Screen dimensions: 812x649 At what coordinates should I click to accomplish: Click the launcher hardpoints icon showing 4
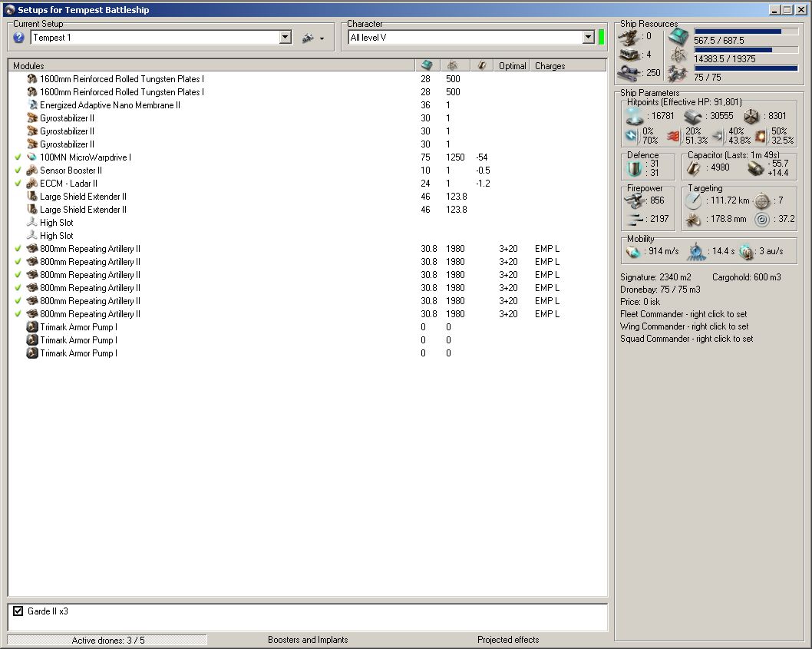[629, 55]
